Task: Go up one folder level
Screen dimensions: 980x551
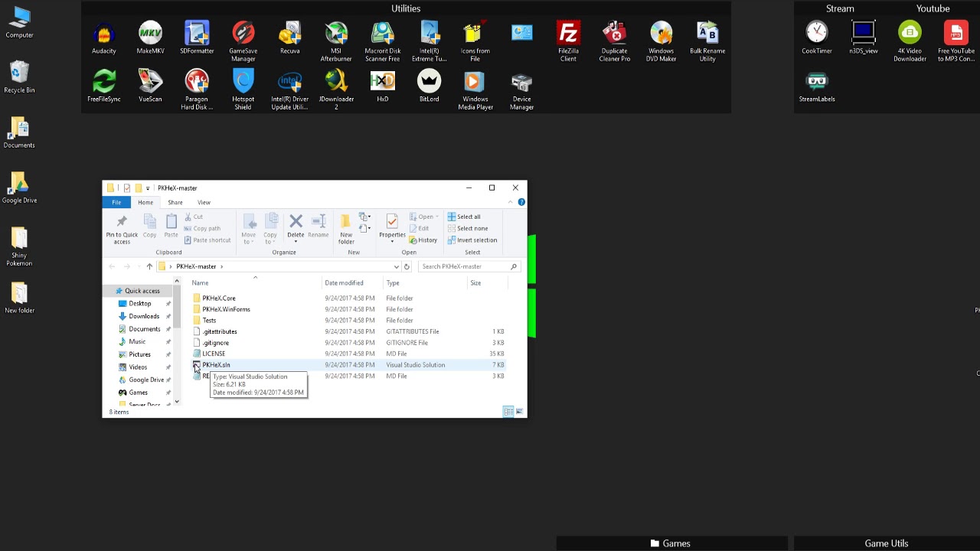Action: pyautogui.click(x=149, y=266)
